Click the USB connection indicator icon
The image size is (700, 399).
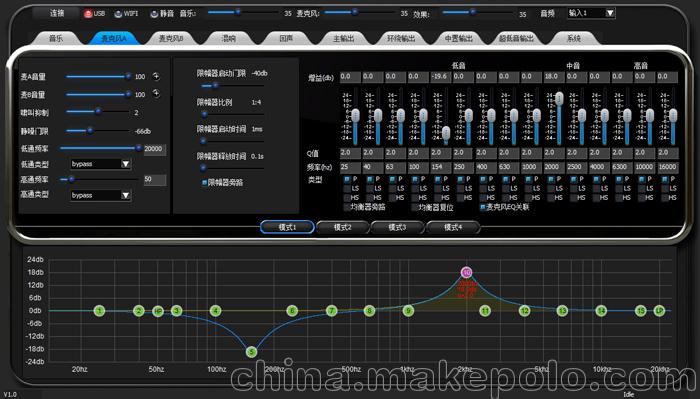tap(88, 14)
